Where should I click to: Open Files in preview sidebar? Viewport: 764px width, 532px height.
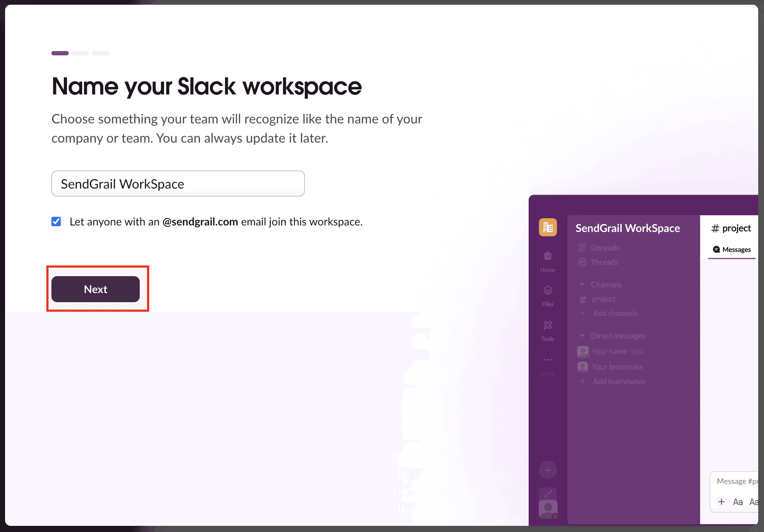(547, 296)
